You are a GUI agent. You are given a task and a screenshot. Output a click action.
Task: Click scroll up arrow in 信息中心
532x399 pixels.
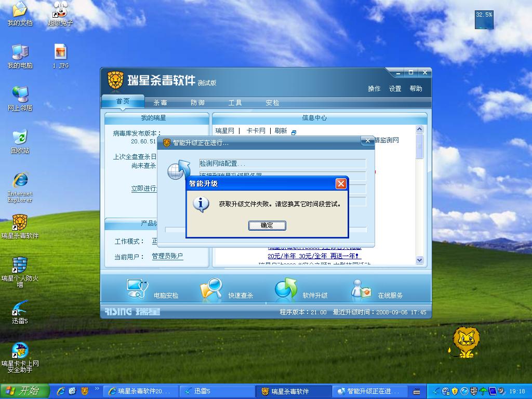(419, 129)
